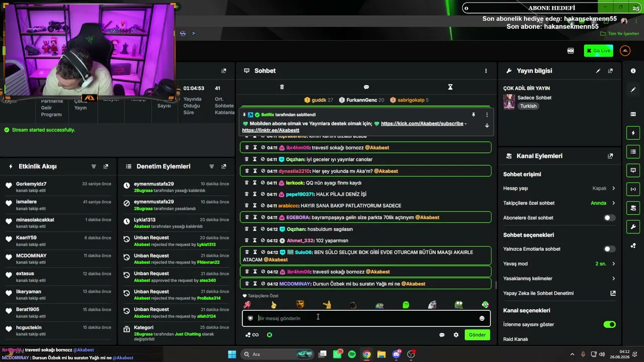
Task: Click the lightning bolt icon in right sidebar
Action: click(x=633, y=133)
